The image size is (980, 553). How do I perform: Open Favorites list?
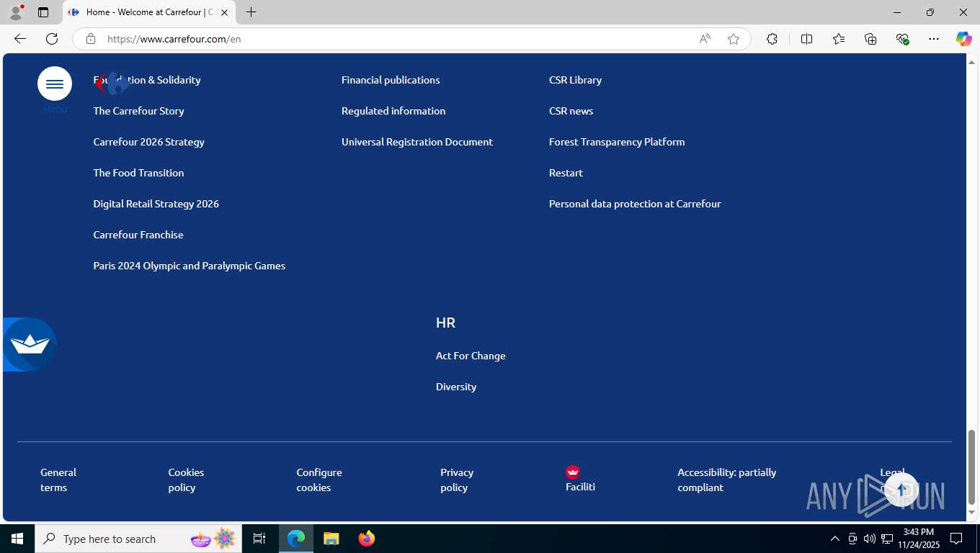click(839, 39)
